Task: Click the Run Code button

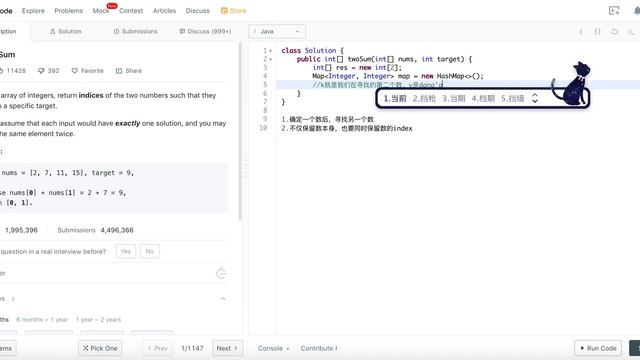Action: [x=598, y=348]
